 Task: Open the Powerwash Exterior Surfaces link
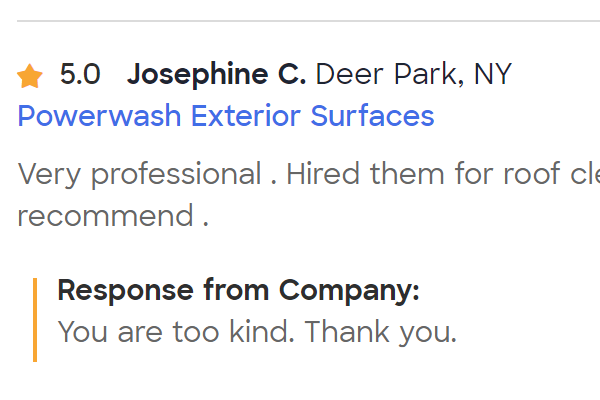pos(226,116)
